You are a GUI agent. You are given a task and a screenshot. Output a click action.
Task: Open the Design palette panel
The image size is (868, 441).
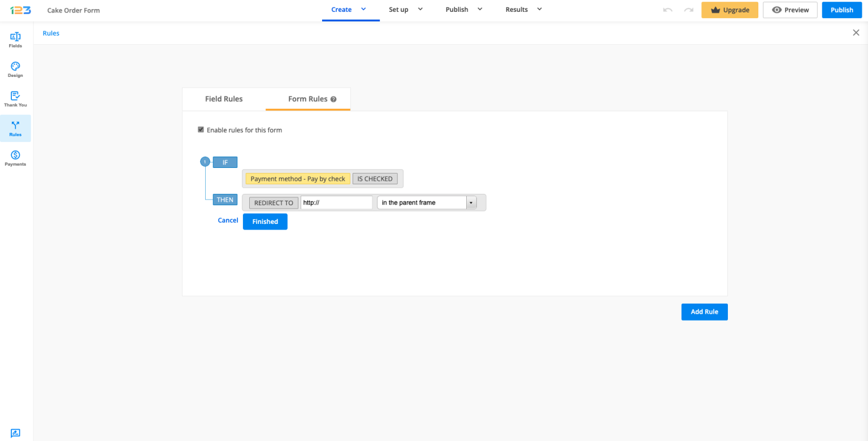click(x=15, y=70)
